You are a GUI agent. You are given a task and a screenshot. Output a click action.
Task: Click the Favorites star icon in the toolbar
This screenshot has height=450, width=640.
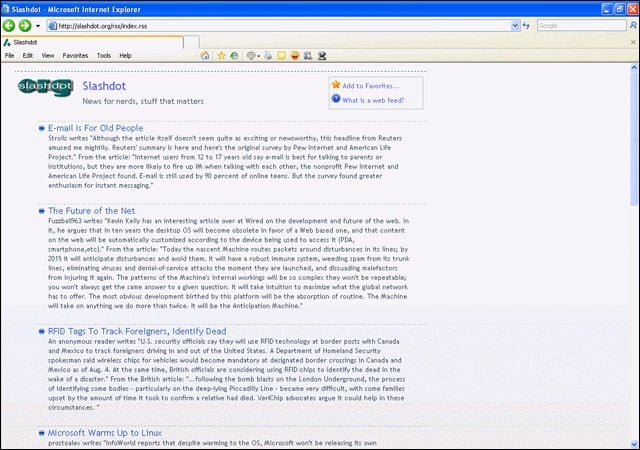coord(221,56)
